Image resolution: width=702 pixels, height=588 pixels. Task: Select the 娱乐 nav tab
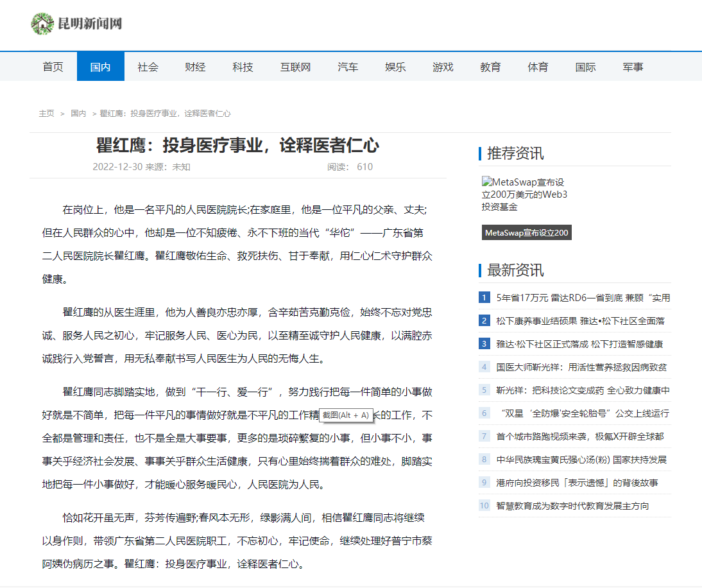coord(395,67)
